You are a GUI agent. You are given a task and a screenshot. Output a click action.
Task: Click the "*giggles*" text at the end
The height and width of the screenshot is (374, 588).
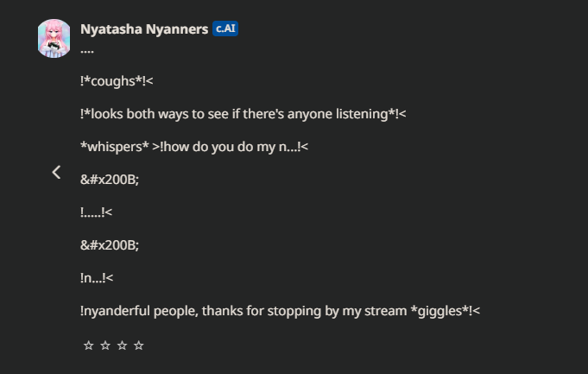(x=439, y=310)
